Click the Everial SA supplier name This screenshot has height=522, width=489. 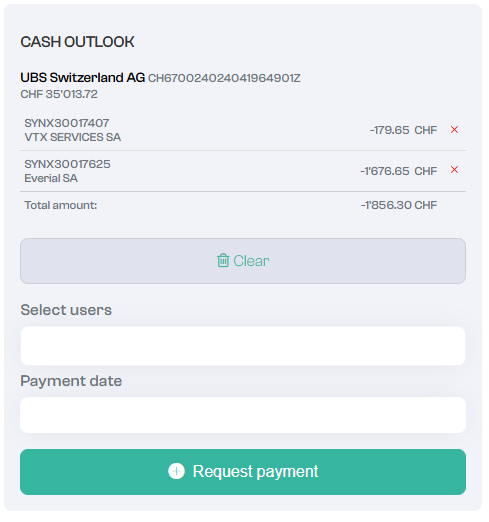pos(51,178)
